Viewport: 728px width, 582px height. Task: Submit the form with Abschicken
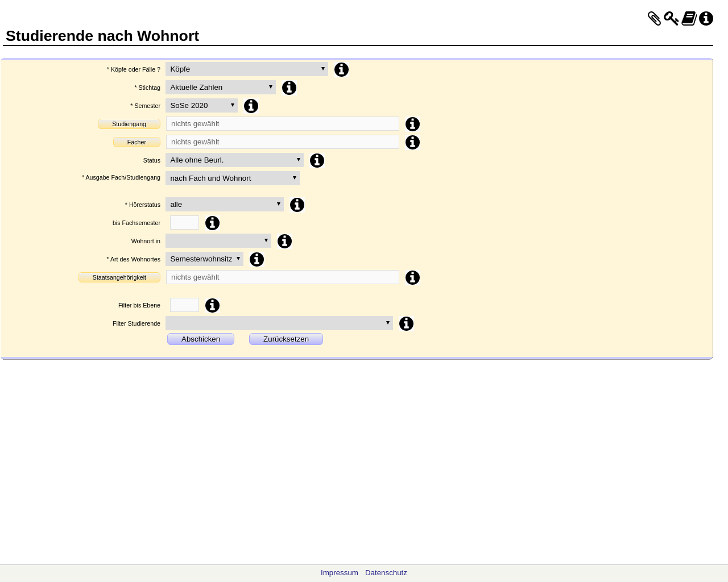201,339
